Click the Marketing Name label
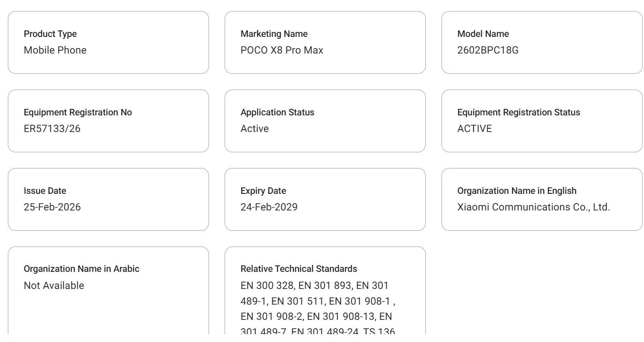Viewport: 644px width, 342px height. tap(274, 34)
